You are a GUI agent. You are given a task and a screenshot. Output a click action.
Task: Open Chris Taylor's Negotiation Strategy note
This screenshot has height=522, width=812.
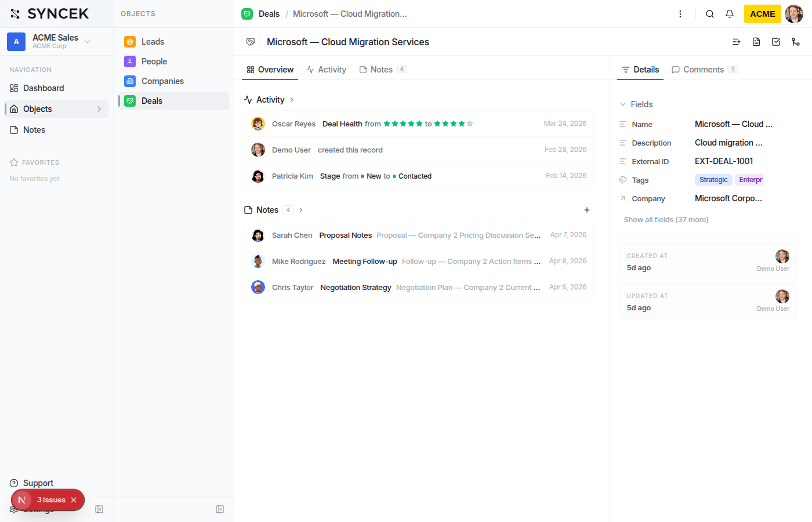coord(419,287)
